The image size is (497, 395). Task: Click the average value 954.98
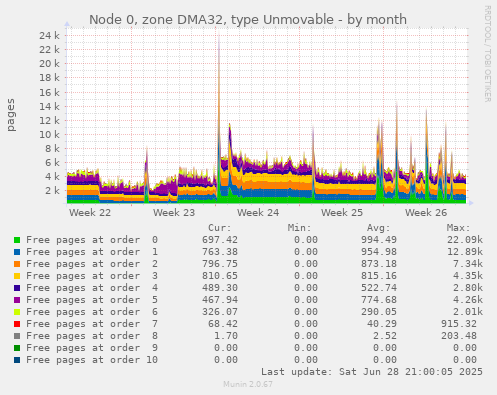click(x=379, y=252)
